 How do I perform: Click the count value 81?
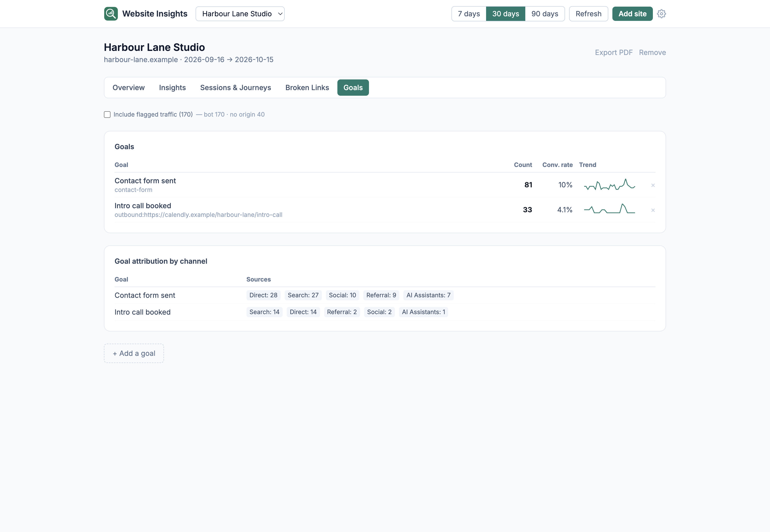pyautogui.click(x=528, y=185)
